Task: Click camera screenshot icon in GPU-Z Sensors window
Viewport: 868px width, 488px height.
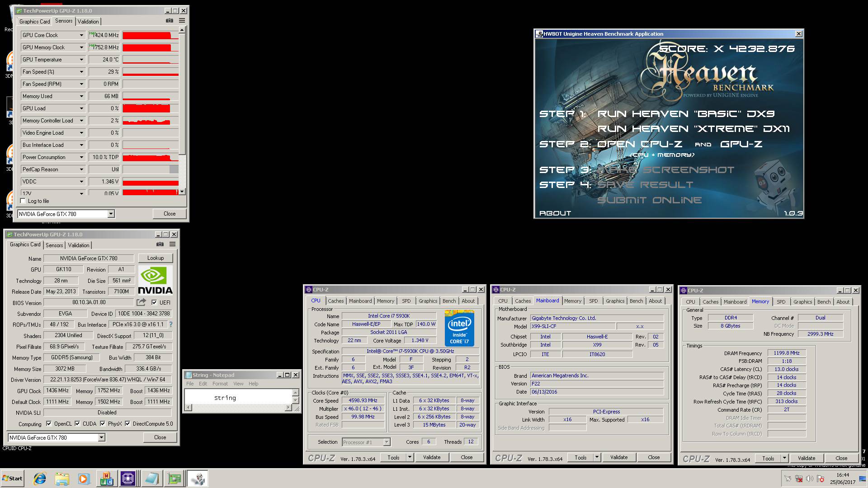Action: 169,21
